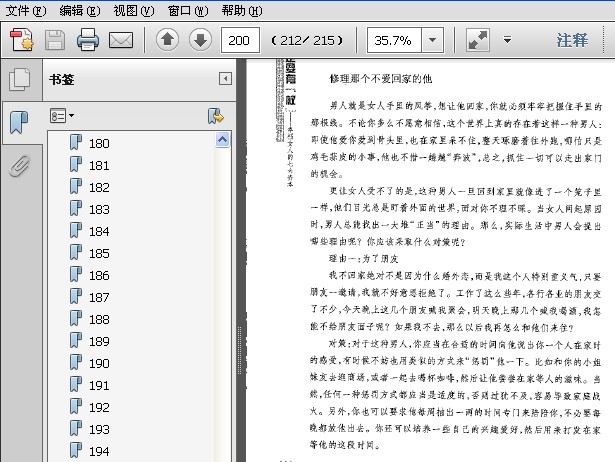Open the 注释 comments pane
The width and height of the screenshot is (615, 462).
pyautogui.click(x=572, y=41)
